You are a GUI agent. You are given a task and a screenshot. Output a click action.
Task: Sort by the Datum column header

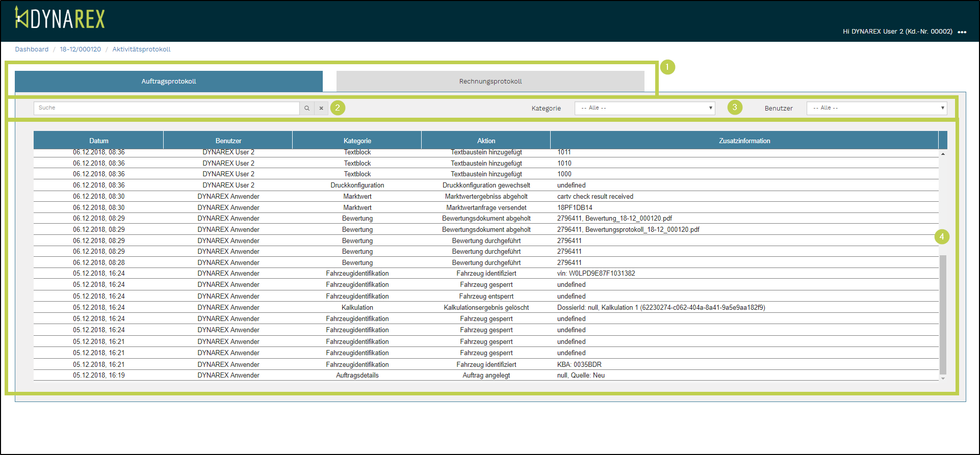coord(98,141)
